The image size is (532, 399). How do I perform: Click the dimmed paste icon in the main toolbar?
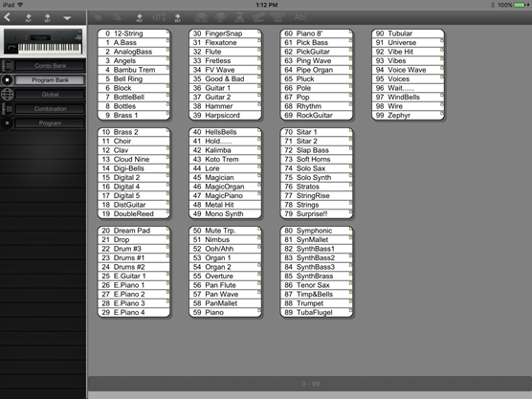[x=117, y=17]
